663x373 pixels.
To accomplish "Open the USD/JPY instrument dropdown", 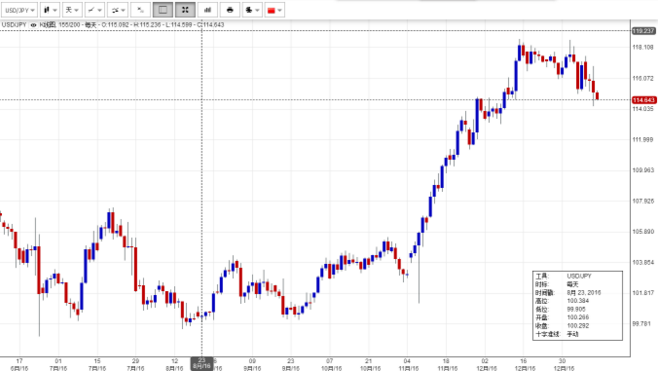I will 20,10.
